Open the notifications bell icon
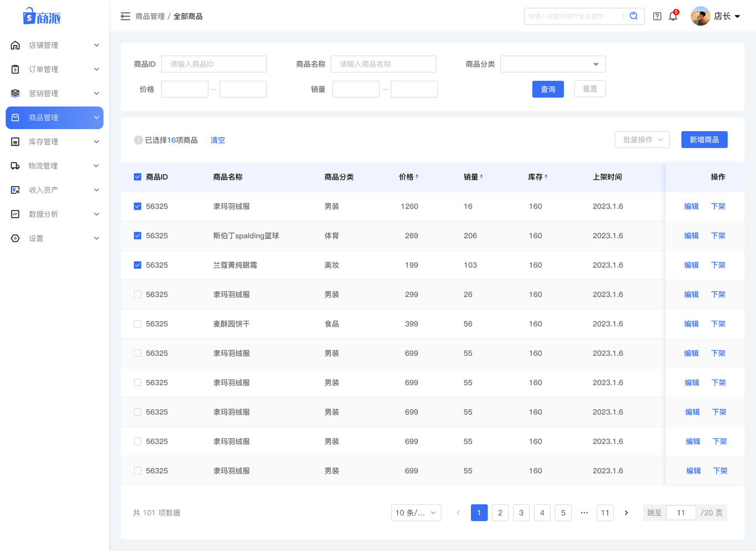The height and width of the screenshot is (551, 756). click(673, 16)
